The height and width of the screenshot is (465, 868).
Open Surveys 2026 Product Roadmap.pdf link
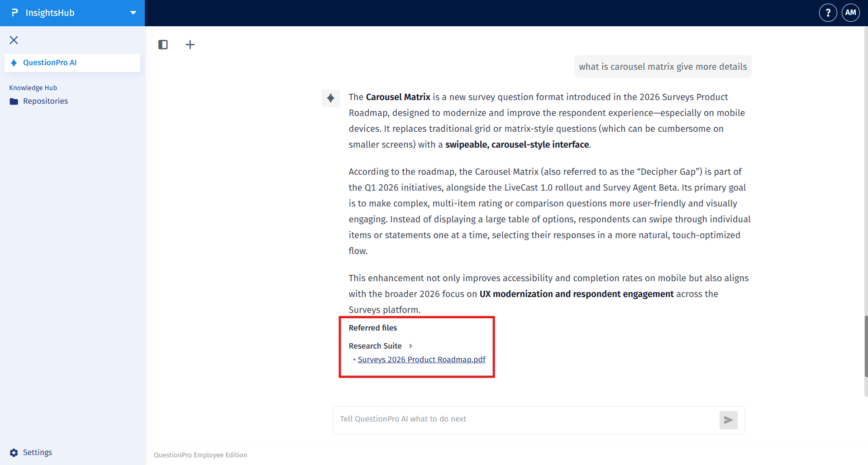coord(421,360)
